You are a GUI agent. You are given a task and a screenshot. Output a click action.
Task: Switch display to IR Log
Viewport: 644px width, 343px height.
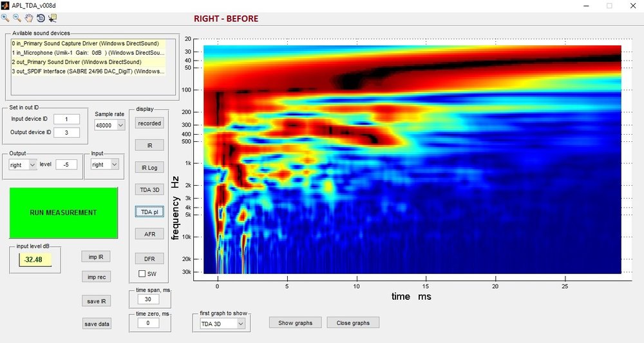149,168
